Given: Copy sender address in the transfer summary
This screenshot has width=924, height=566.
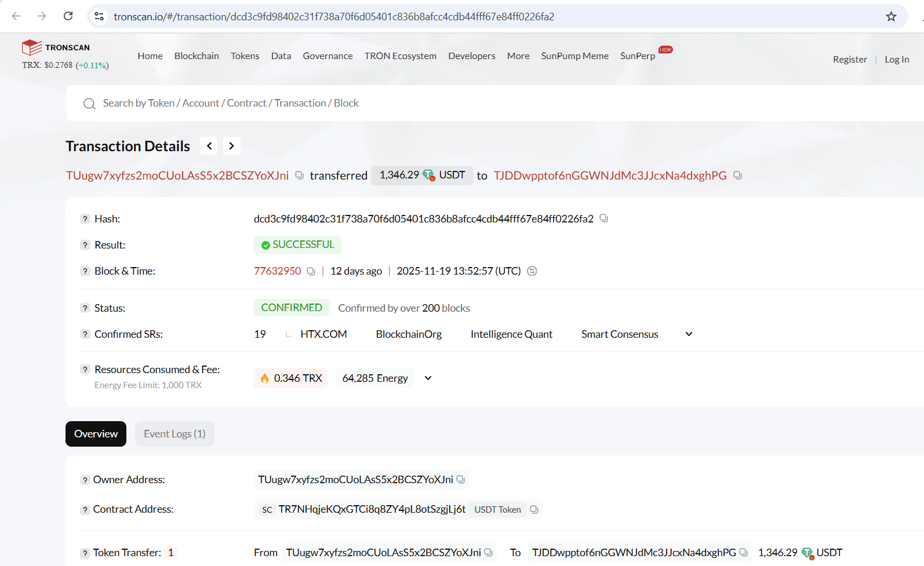Looking at the screenshot, I should click(x=299, y=175).
